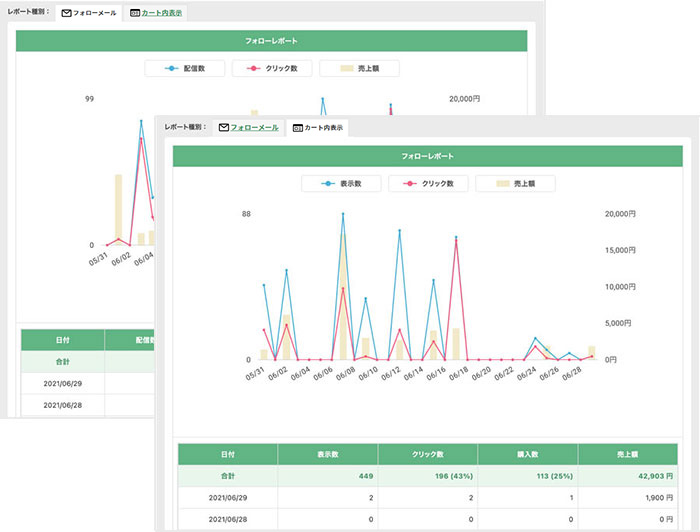Click 購入数 column header in table
The height and width of the screenshot is (532, 700).
(528, 454)
